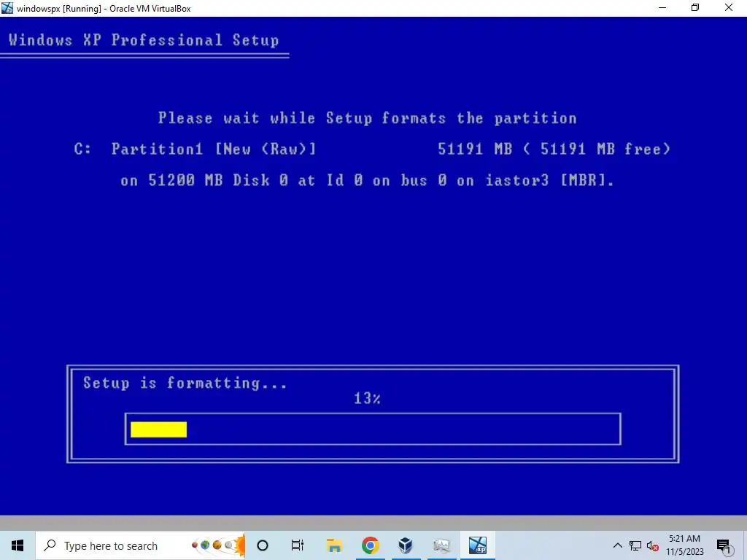
Task: Click the 'Windows XP Professional Setup' heading
Action: point(144,40)
